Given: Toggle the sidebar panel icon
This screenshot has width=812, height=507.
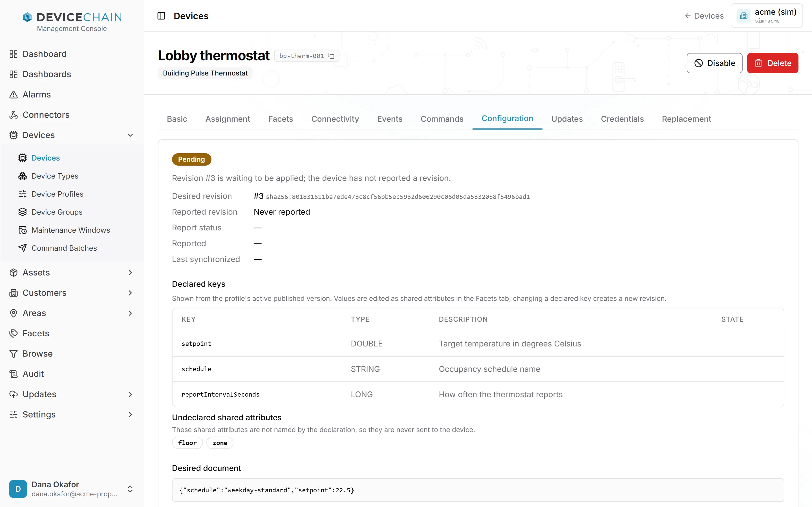Looking at the screenshot, I should click(161, 16).
